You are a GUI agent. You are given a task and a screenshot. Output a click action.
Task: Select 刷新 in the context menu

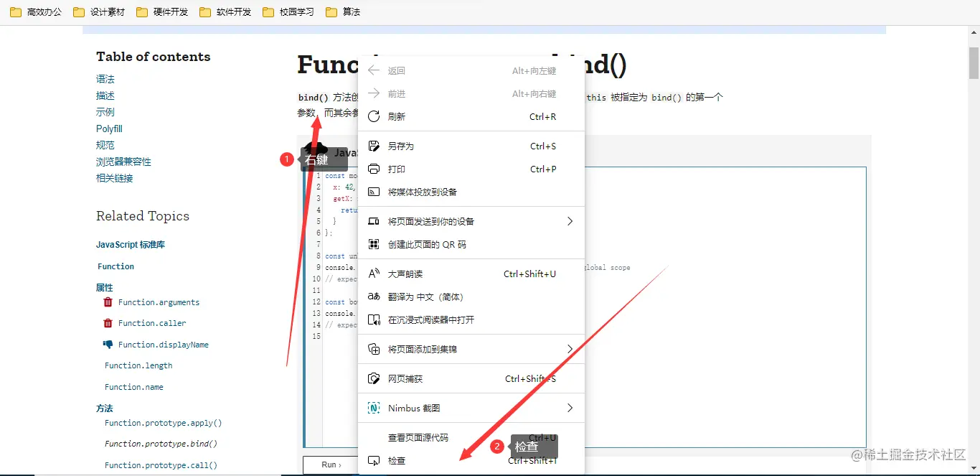(471, 116)
